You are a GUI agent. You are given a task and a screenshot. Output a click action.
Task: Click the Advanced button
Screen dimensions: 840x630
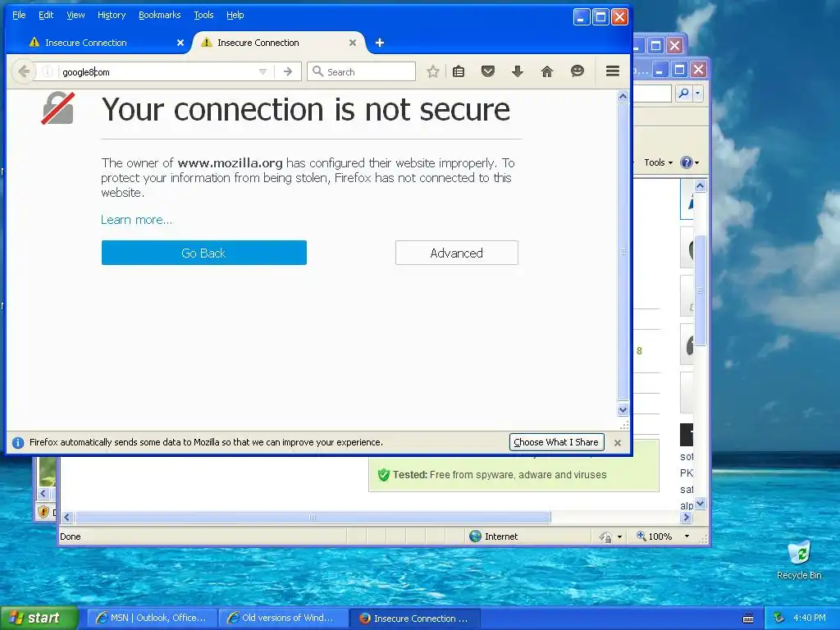pos(456,253)
